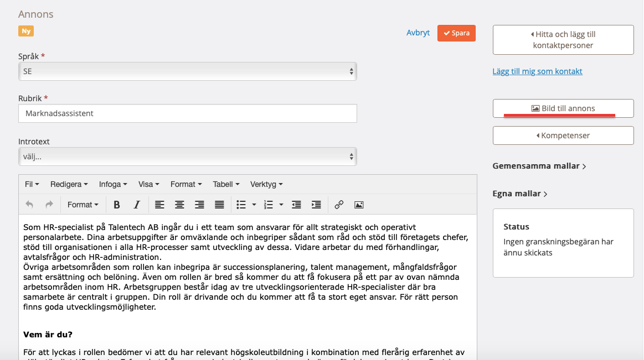
Task: Place cursor at 'Vem är du?' heading
Action: 48,335
